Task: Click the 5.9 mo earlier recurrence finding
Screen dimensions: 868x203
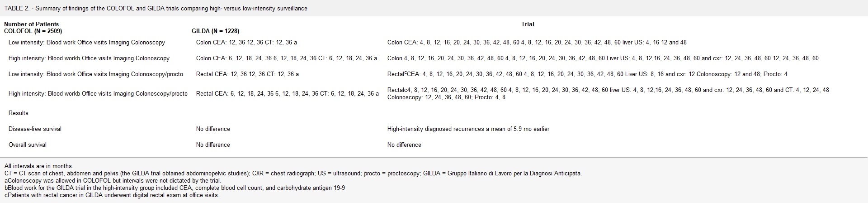Action: click(468, 129)
